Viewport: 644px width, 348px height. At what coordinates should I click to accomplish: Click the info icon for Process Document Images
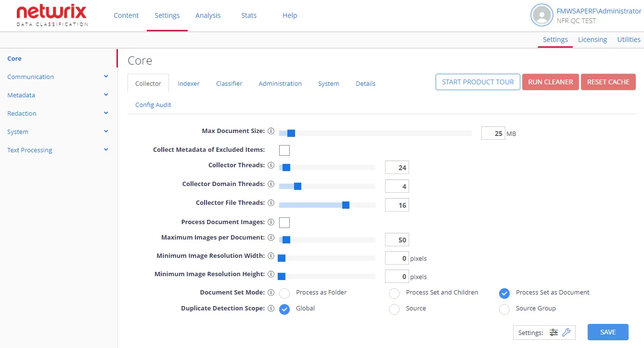pos(271,222)
